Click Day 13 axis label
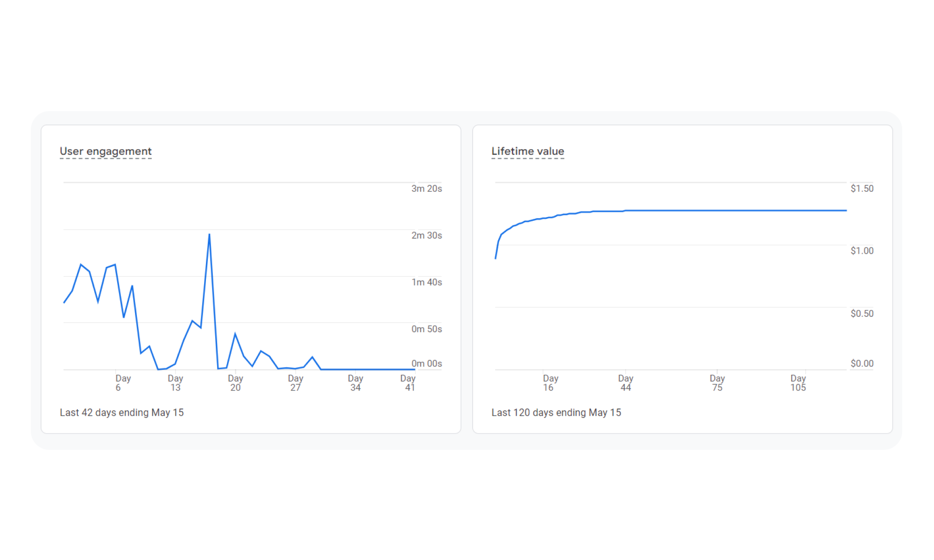This screenshot has height=560, width=934. pyautogui.click(x=175, y=383)
